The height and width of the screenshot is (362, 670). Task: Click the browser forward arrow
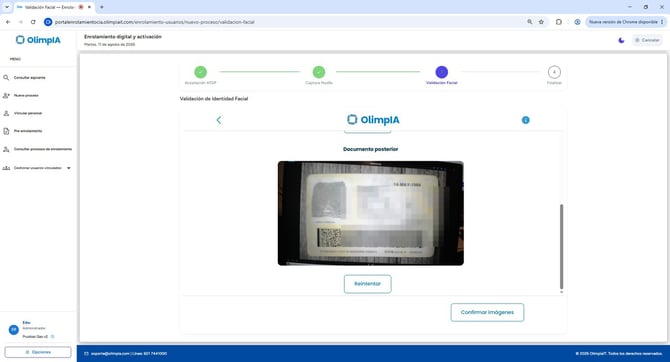pyautogui.click(x=21, y=22)
